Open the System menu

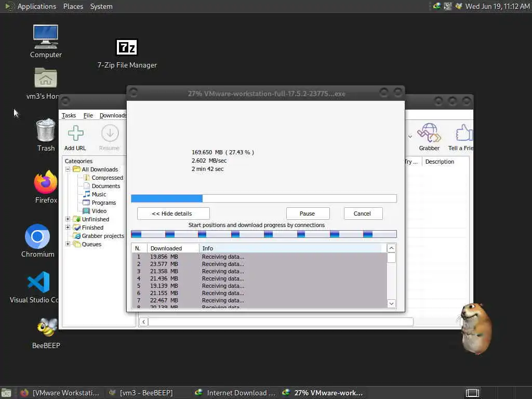[x=101, y=6]
